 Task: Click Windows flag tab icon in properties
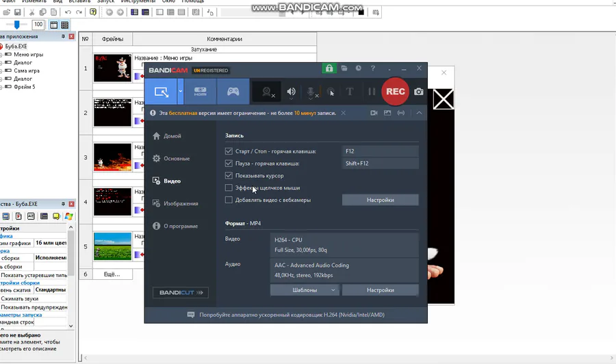point(68,216)
